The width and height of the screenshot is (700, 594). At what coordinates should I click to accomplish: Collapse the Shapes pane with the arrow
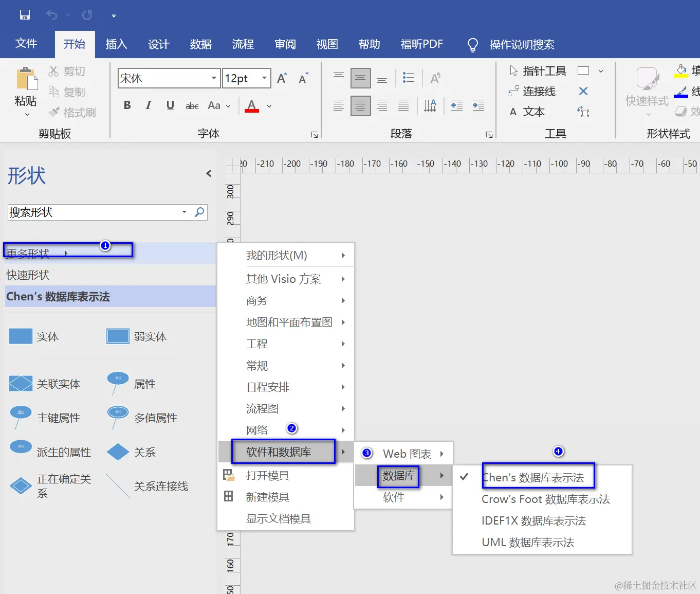pyautogui.click(x=209, y=173)
